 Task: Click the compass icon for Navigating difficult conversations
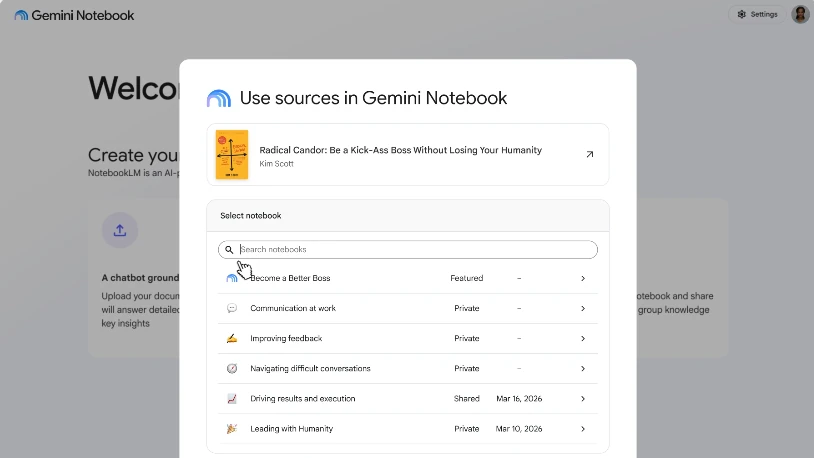point(232,369)
